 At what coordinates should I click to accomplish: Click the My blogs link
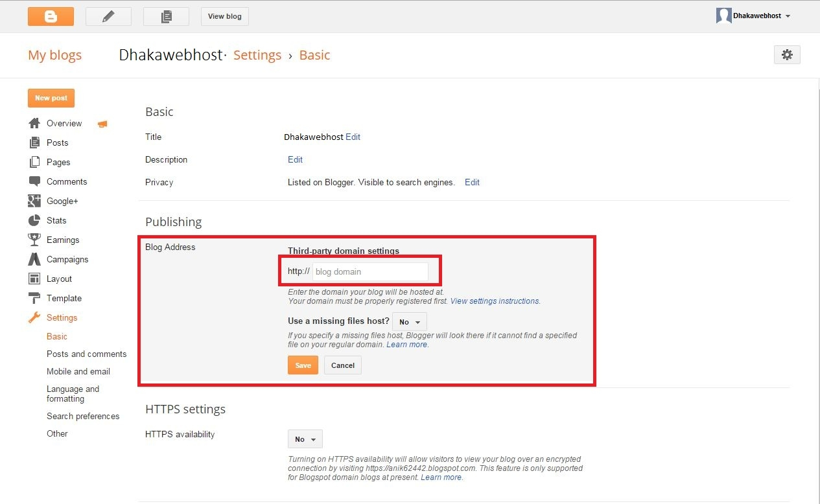pyautogui.click(x=54, y=55)
